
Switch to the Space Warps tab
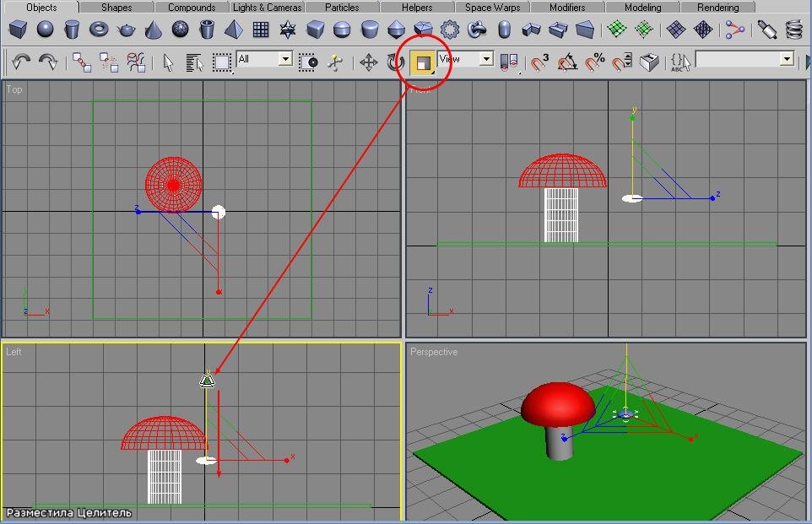coord(492,8)
